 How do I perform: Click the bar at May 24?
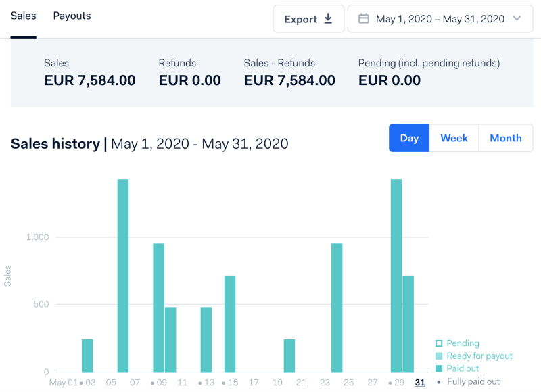click(x=337, y=308)
